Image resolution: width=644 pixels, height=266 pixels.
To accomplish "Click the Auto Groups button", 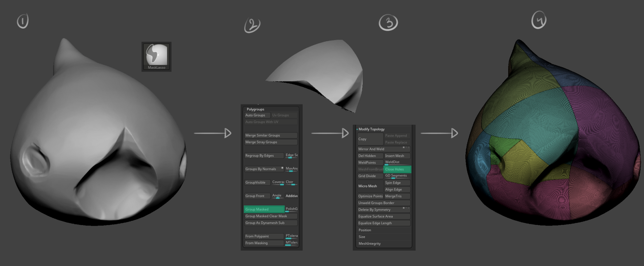I will (x=257, y=115).
